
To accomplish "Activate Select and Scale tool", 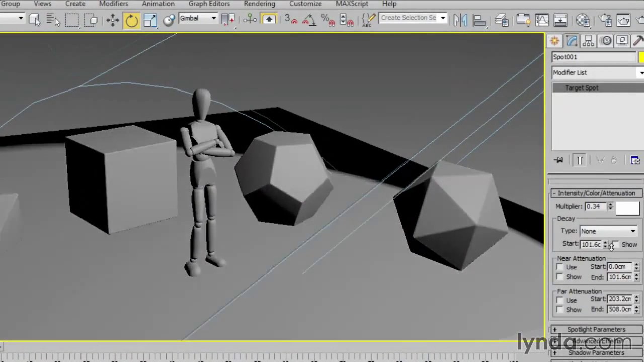I will [150, 20].
